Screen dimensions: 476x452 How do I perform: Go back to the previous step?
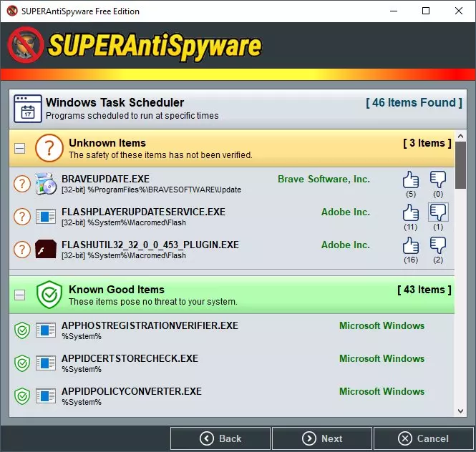pos(220,438)
